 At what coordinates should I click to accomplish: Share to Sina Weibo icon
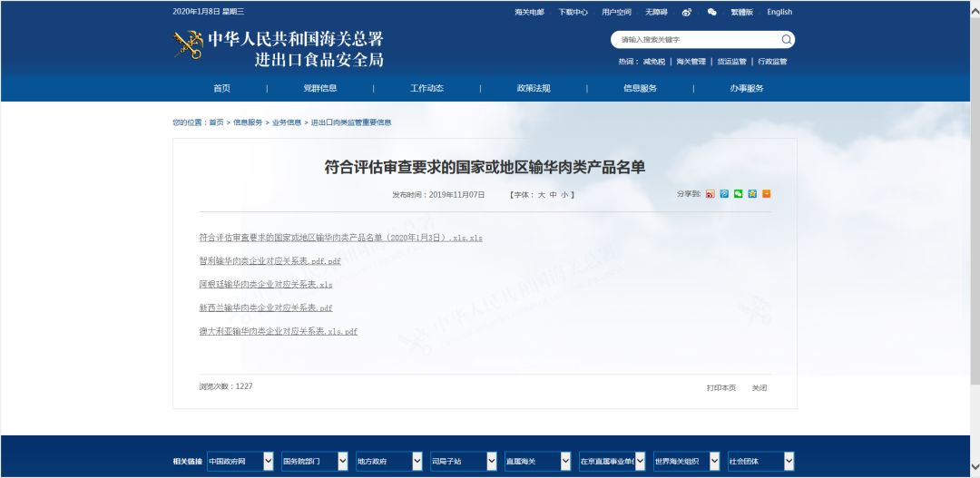[x=710, y=194]
